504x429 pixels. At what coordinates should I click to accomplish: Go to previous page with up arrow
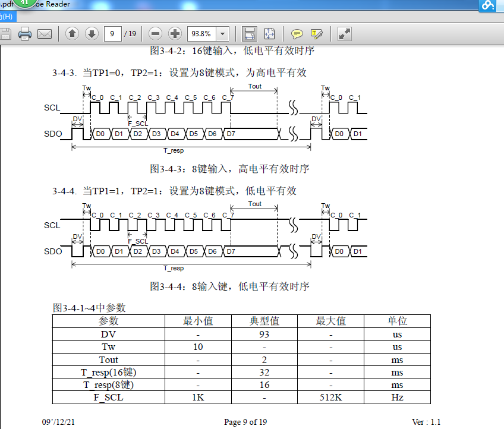click(73, 33)
